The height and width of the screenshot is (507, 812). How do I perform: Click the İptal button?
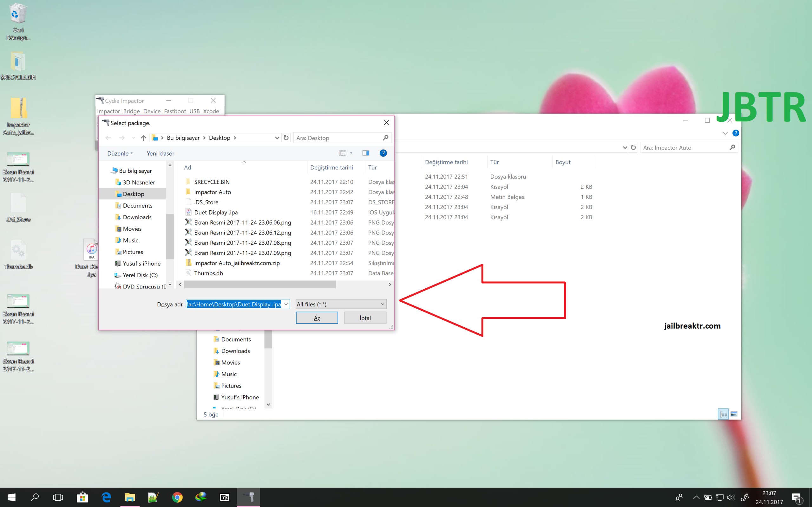(x=365, y=318)
